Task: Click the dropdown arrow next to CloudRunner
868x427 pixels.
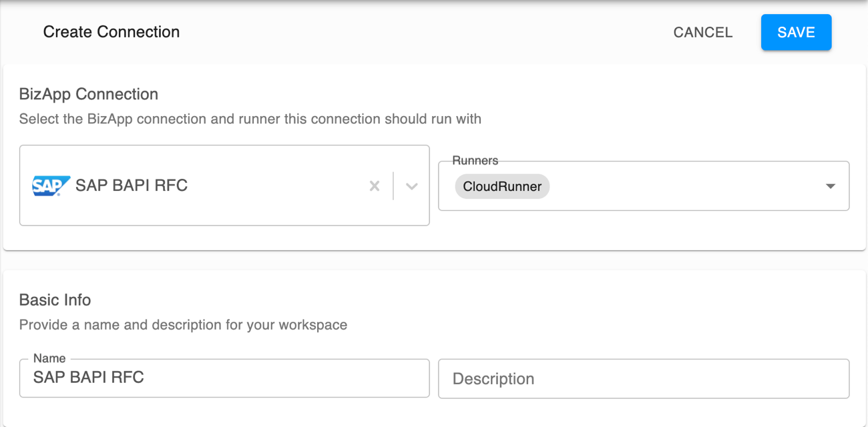Action: click(830, 186)
